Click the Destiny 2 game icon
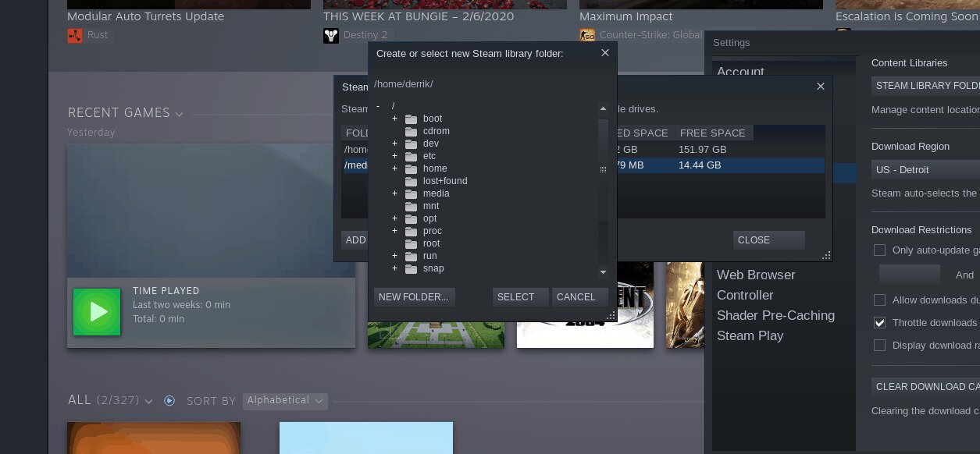Viewport: 980px width, 454px height. 331,34
